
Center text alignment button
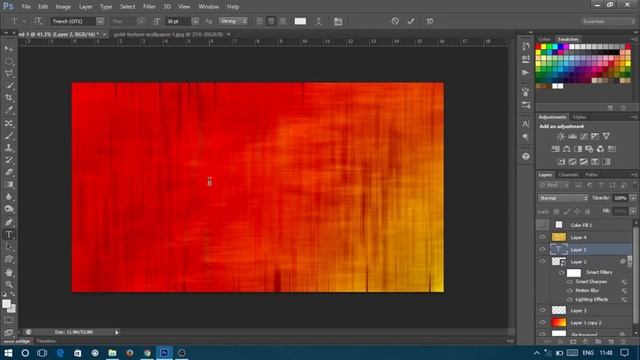pyautogui.click(x=271, y=21)
